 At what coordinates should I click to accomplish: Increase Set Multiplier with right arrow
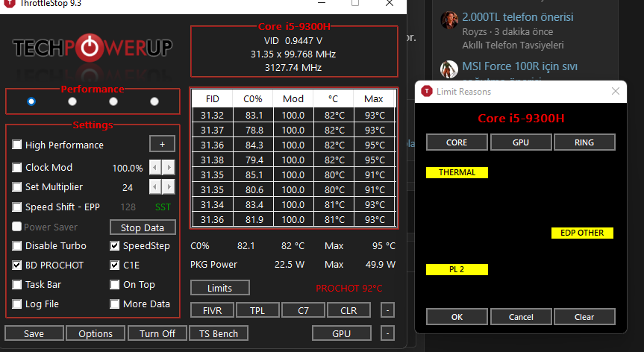coord(169,187)
